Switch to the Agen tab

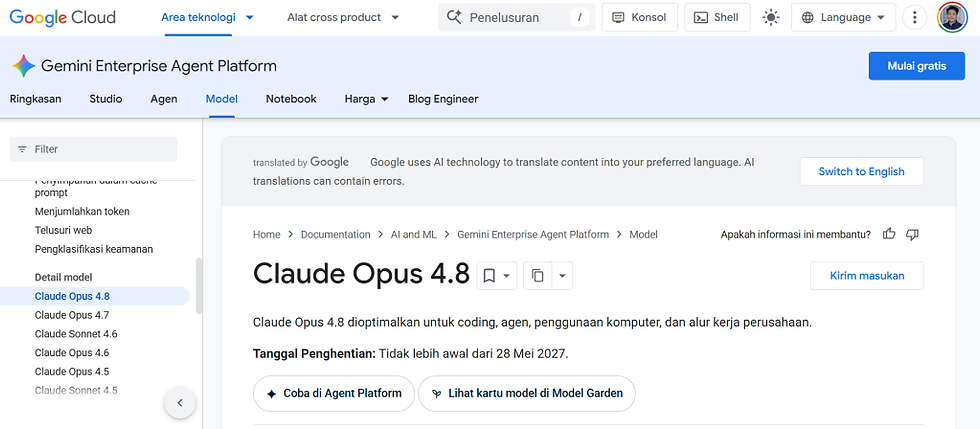pos(164,99)
